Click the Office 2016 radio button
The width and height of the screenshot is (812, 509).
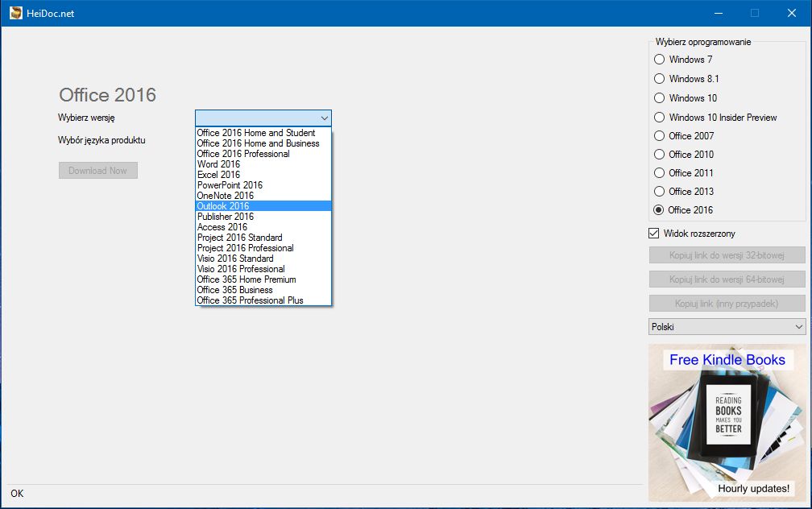(659, 209)
